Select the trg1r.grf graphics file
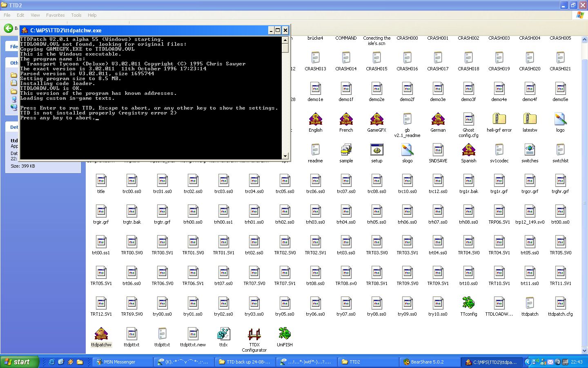 (x=499, y=180)
